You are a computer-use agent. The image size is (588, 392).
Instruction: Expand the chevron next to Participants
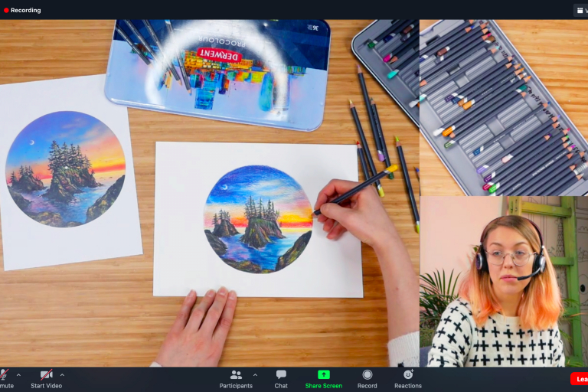[255, 375]
